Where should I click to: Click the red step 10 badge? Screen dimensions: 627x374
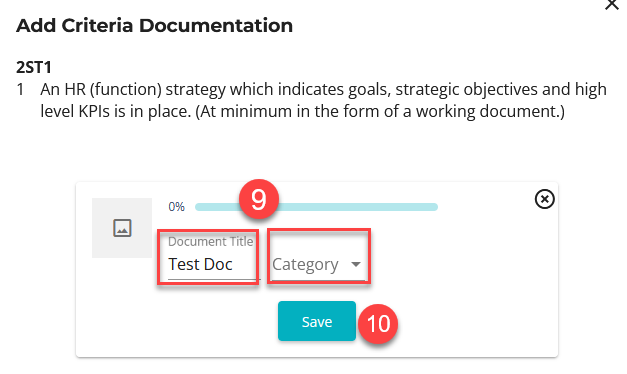pos(378,324)
